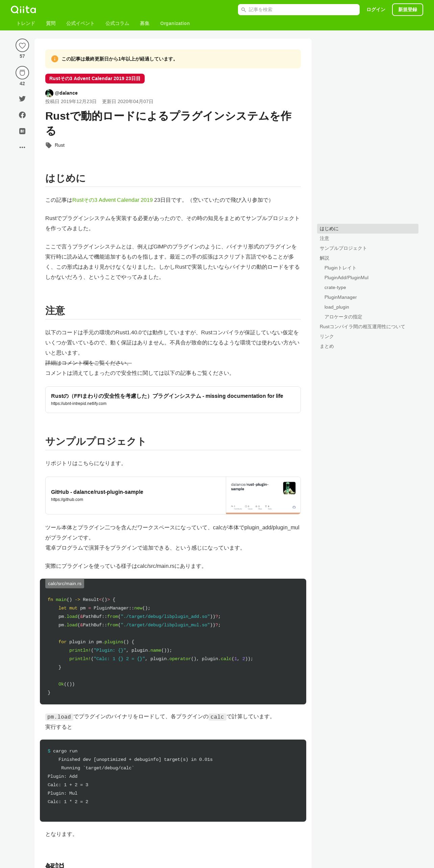Open the Organization tab

click(175, 23)
